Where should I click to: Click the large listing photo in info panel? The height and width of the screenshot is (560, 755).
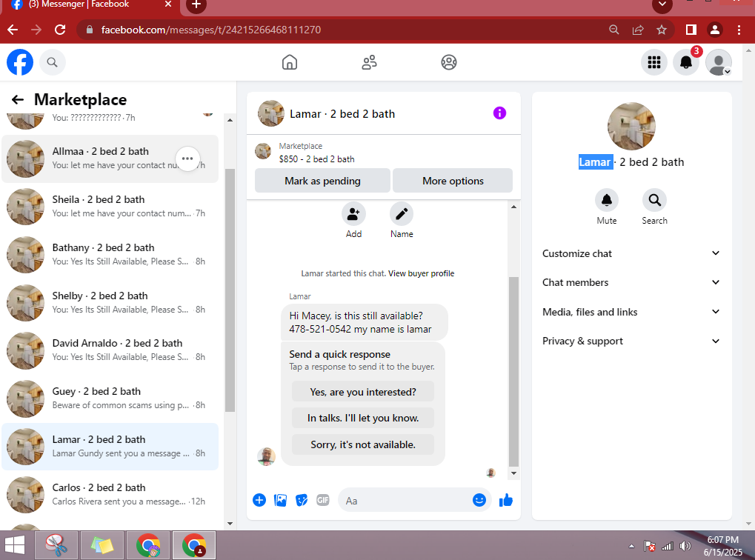click(631, 126)
